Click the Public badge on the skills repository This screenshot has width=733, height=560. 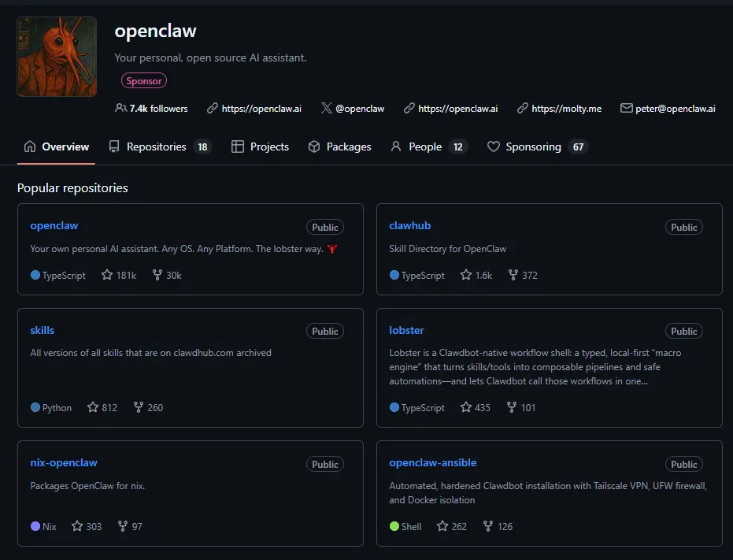coord(324,331)
